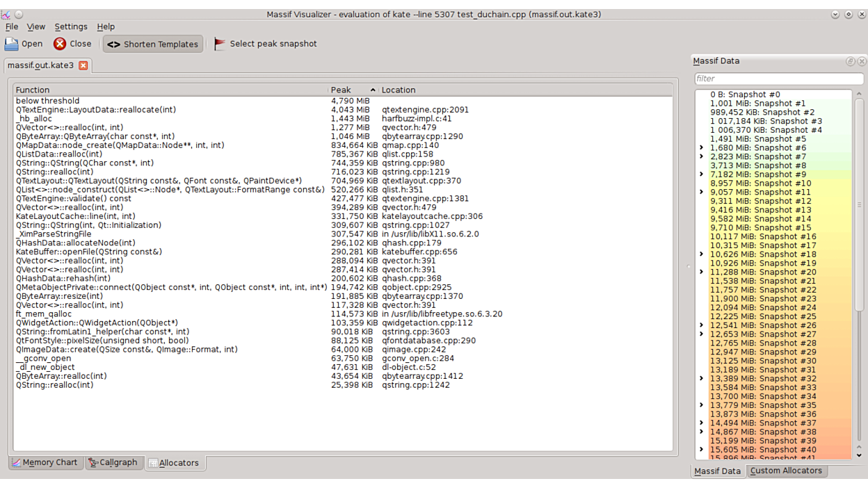The width and height of the screenshot is (868, 488).
Task: Expand Snapshot #9 tree node
Action: pos(701,174)
